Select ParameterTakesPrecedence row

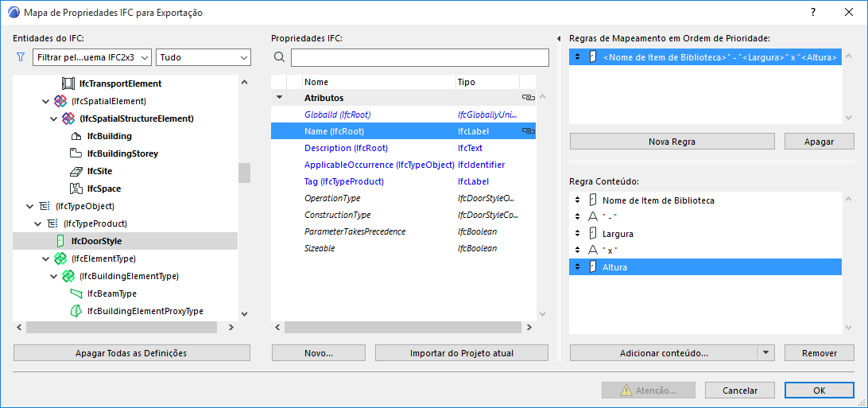(403, 231)
